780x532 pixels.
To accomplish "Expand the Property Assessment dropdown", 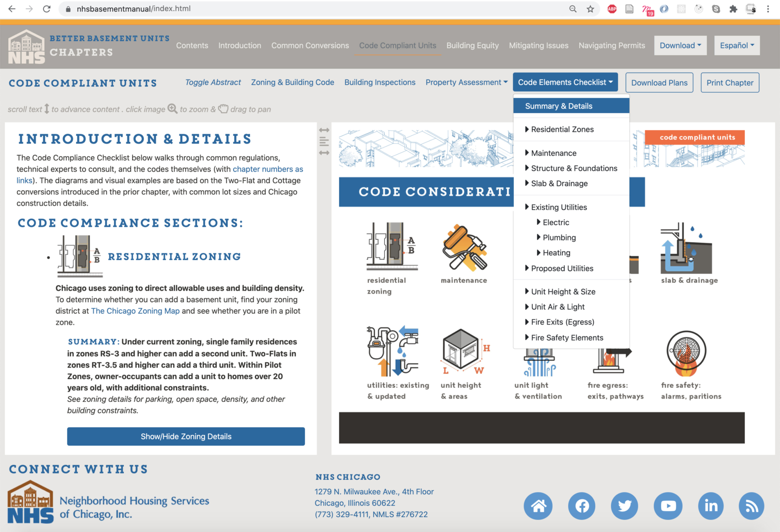I will click(x=466, y=82).
